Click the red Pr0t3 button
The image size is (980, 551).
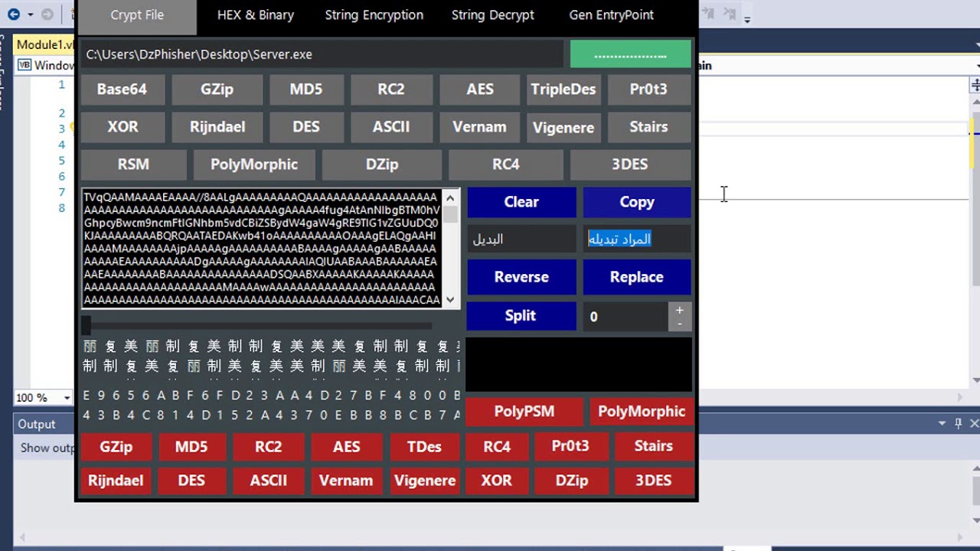pyautogui.click(x=570, y=446)
